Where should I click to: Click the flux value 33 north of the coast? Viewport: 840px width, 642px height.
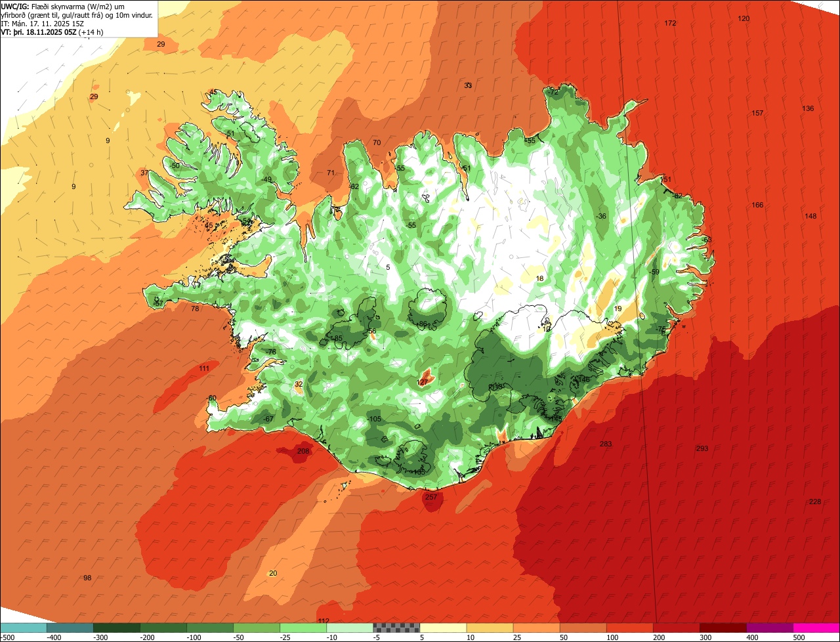click(x=468, y=86)
